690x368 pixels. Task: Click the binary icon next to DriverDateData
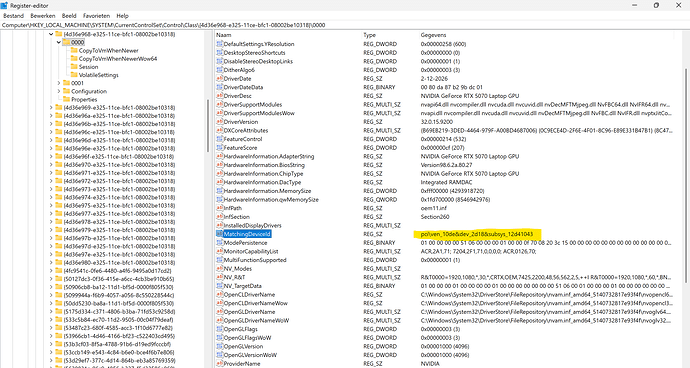220,87
